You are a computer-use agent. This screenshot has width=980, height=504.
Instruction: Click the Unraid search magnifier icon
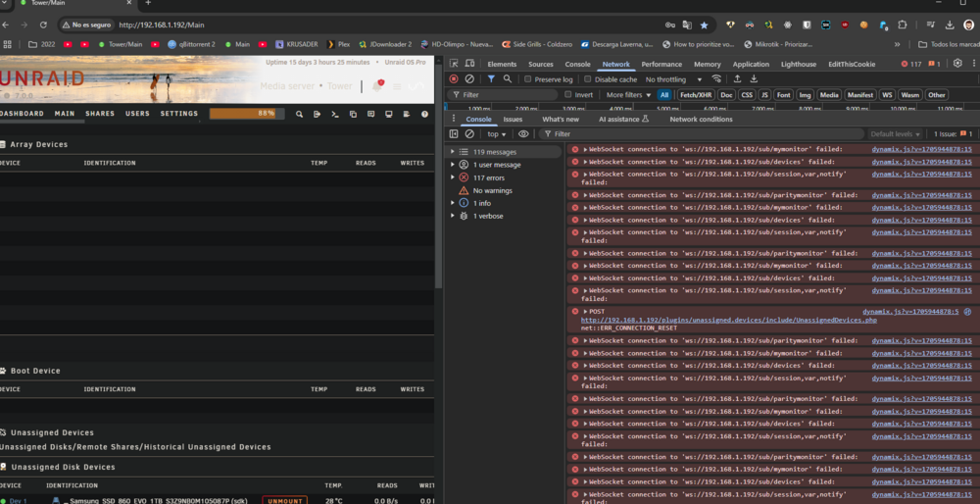pyautogui.click(x=299, y=114)
